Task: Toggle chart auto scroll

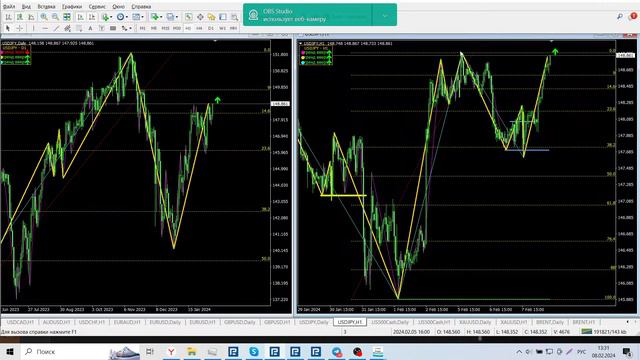Action: pyautogui.click(x=80, y=17)
